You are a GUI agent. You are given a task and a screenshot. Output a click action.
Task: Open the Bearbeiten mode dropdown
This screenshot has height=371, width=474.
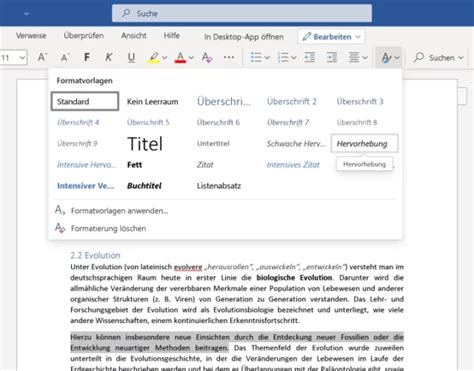coord(331,37)
